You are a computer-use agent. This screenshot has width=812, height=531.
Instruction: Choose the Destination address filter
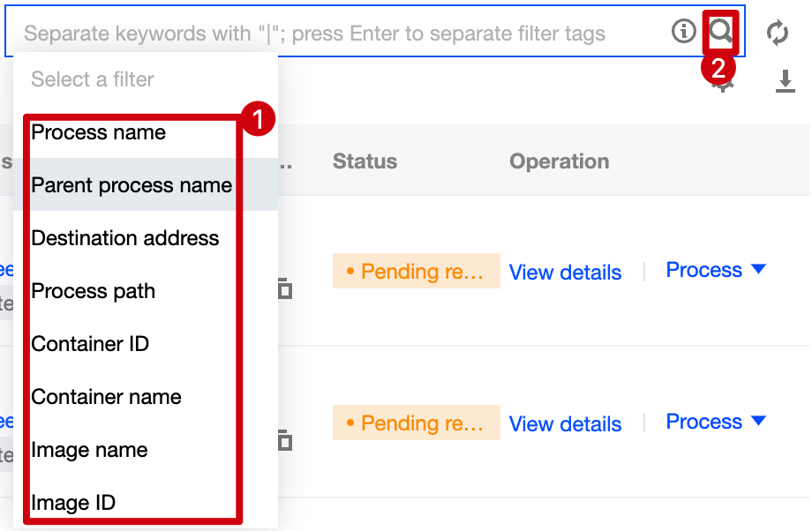124,238
